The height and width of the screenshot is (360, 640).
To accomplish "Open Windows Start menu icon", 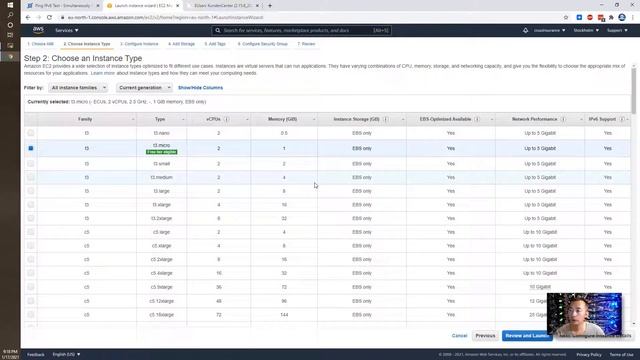I will 10,5.
